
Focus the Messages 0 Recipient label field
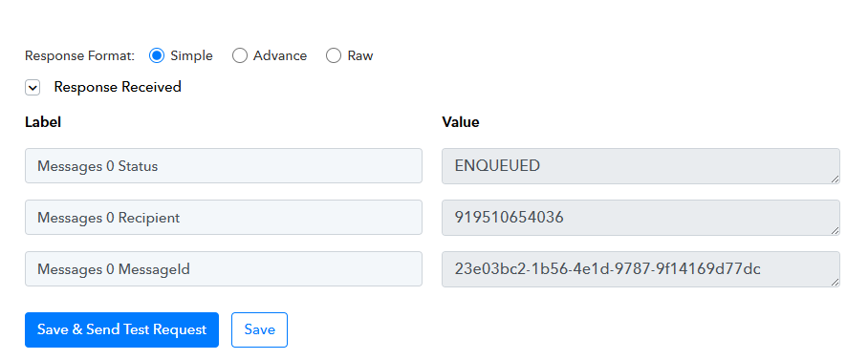pos(224,218)
